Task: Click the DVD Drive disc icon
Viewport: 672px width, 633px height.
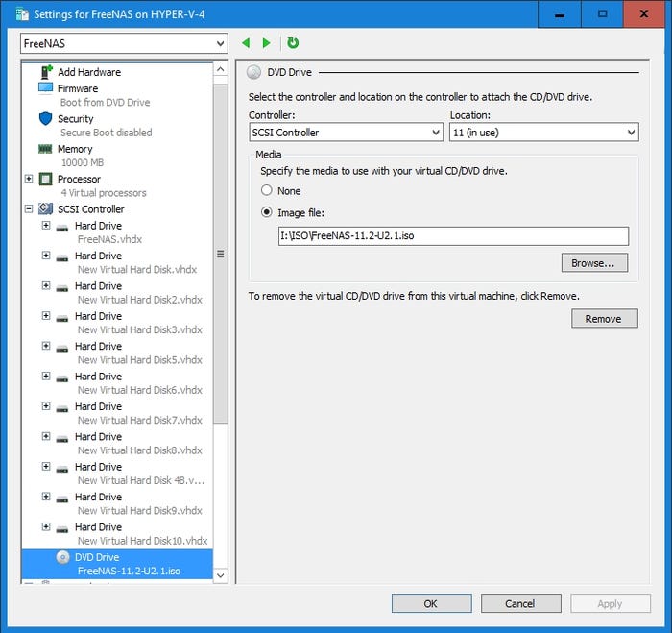Action: (62, 557)
